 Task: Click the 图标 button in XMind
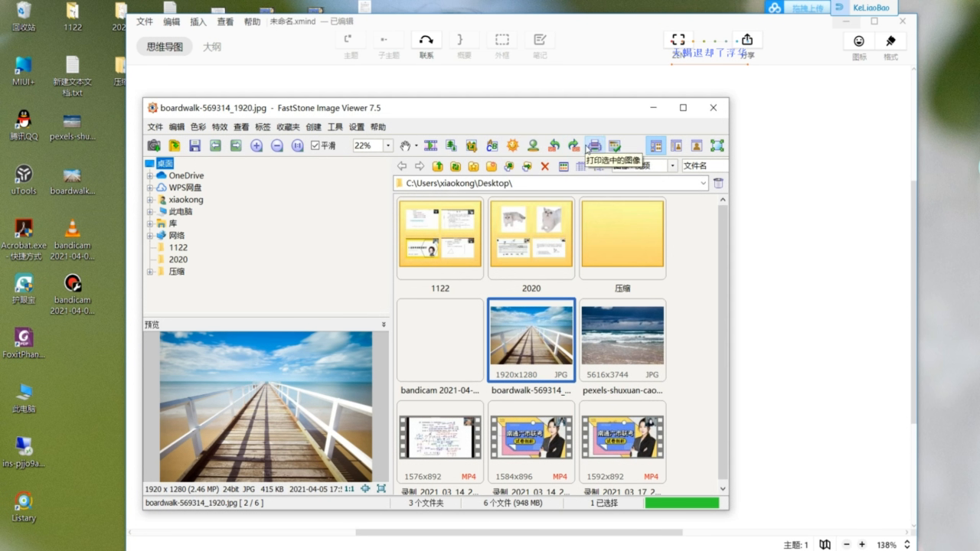859,46
